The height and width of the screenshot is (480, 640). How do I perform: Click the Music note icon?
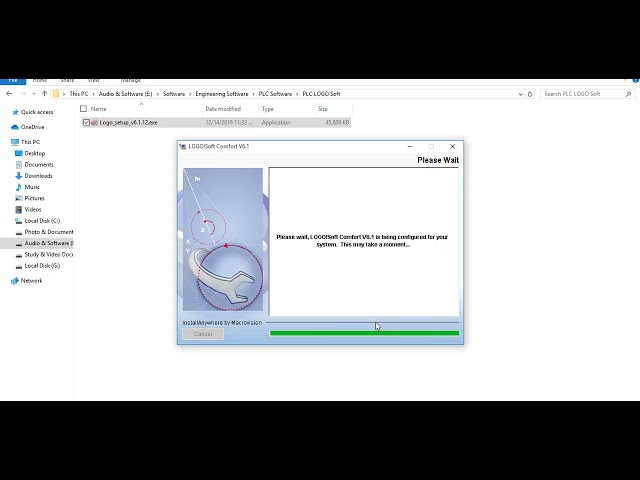[18, 187]
